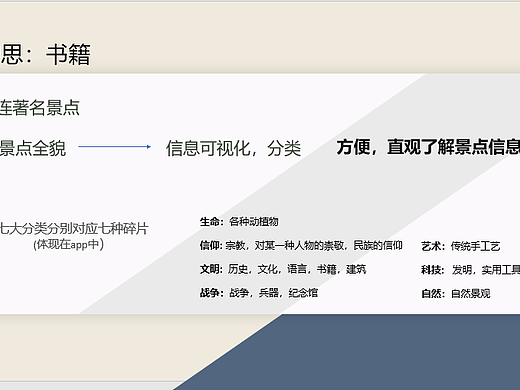Select the line '艺术: 传统手工艺'

461,246
